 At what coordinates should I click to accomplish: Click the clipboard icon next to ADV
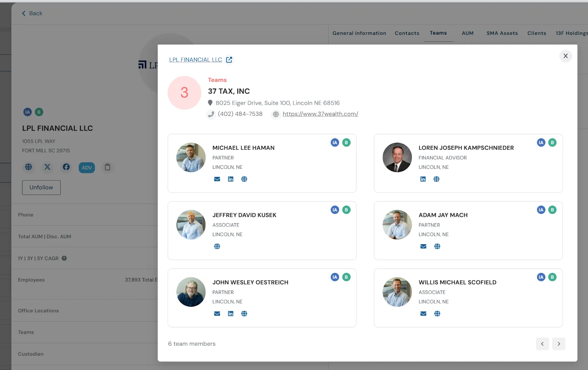click(107, 167)
